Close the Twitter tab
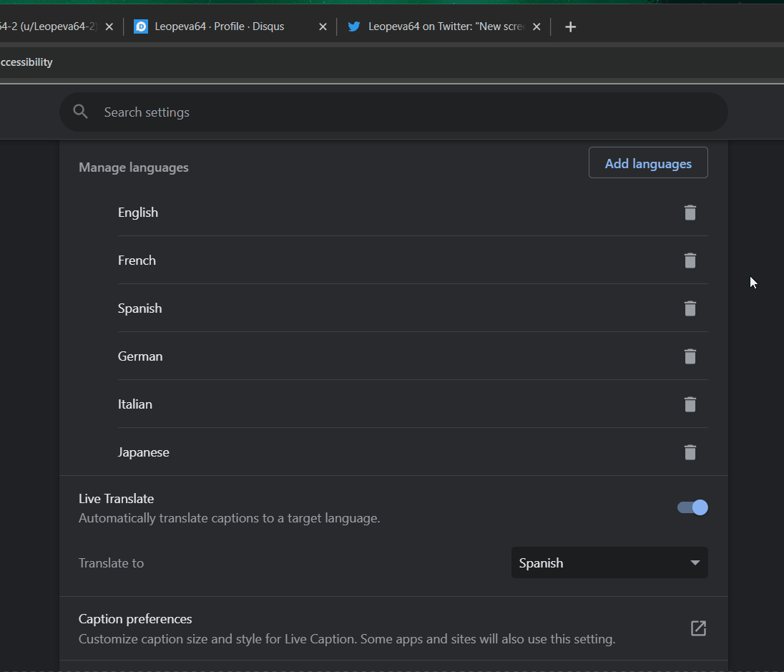Image resolution: width=784 pixels, height=672 pixels. click(536, 26)
